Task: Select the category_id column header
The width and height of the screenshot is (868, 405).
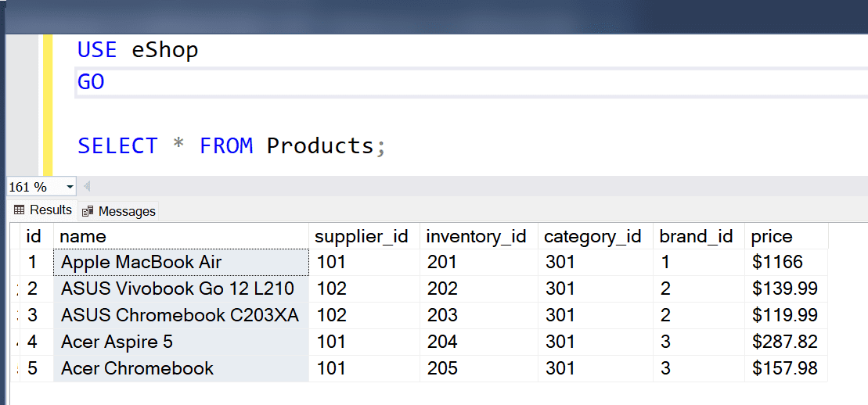Action: point(596,237)
